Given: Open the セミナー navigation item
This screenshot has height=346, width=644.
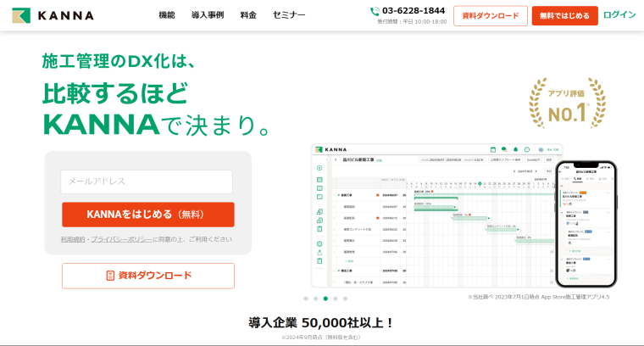Looking at the screenshot, I should [x=289, y=15].
